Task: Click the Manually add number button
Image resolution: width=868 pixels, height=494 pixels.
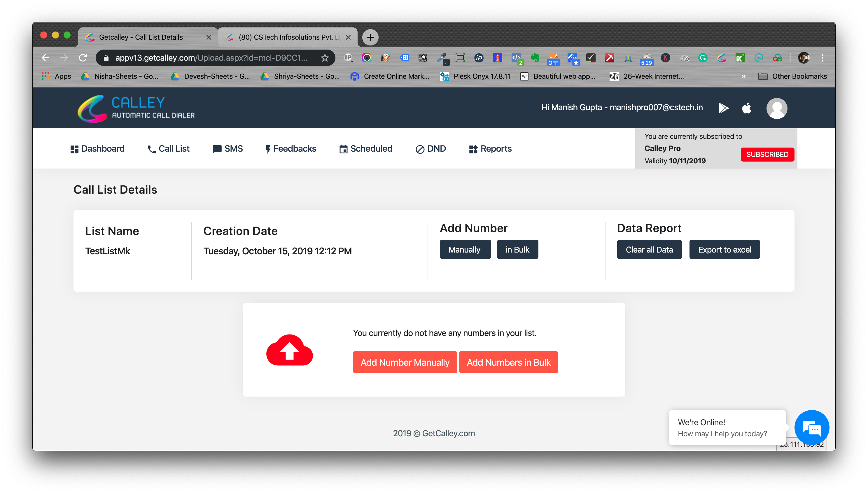Action: (465, 249)
